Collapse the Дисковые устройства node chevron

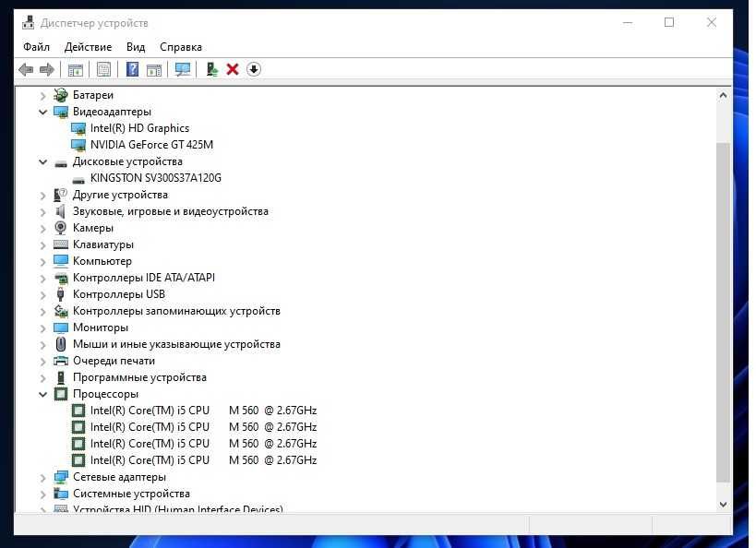tap(42, 162)
